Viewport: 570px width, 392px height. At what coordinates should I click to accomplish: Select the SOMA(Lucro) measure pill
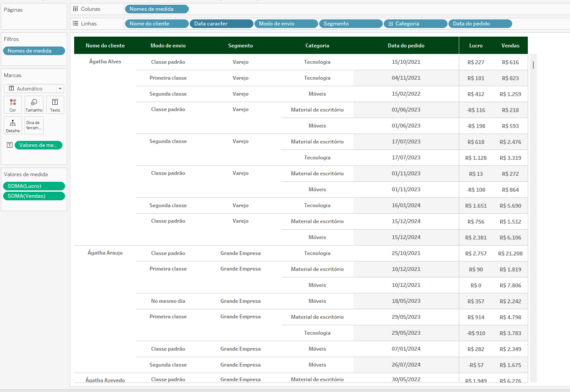pyautogui.click(x=34, y=186)
